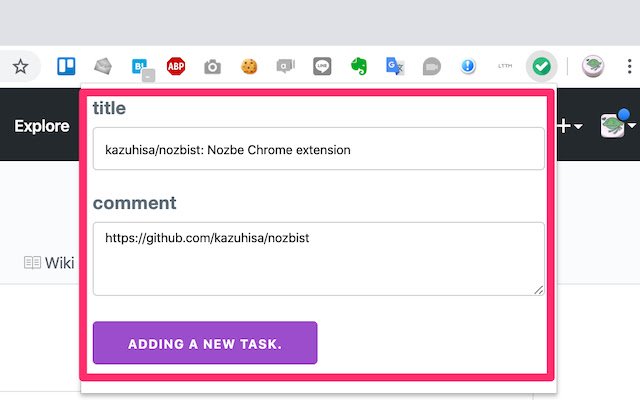Click the gray envelope mail extension icon

(x=103, y=66)
